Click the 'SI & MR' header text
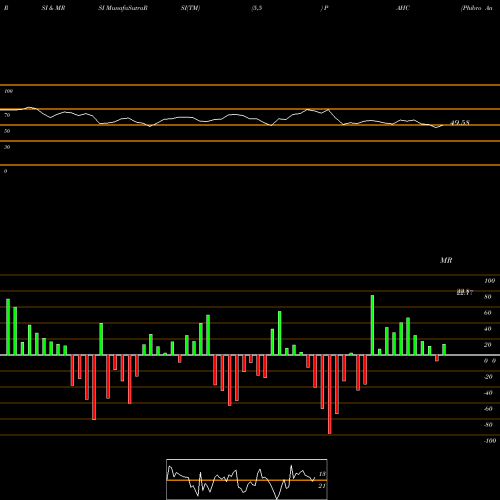The height and width of the screenshot is (500, 500). coord(53,8)
